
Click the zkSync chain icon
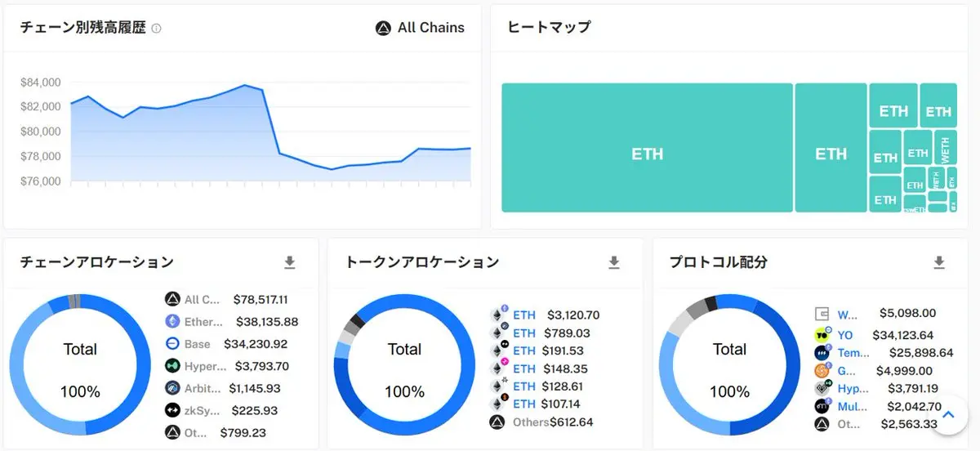(x=172, y=410)
